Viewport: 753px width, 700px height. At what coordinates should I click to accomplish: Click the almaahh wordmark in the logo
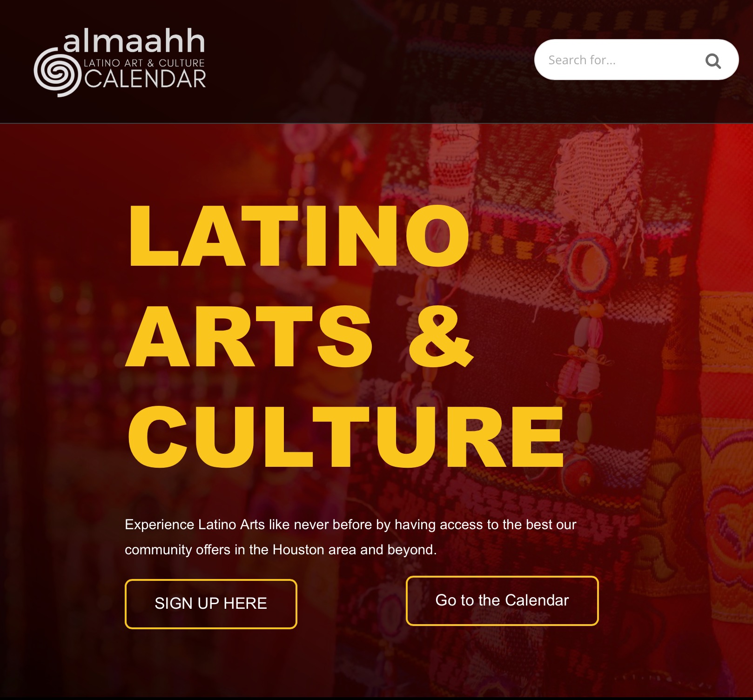(x=134, y=41)
